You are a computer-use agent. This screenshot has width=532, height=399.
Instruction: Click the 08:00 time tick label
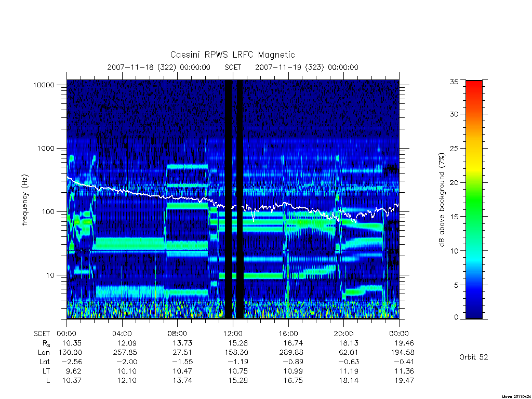point(178,334)
